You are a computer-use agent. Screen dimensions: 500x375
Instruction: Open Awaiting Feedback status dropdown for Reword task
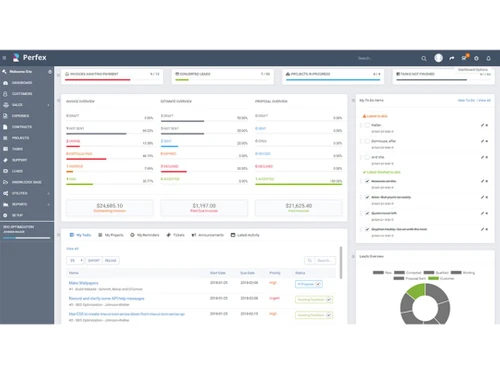click(x=314, y=300)
